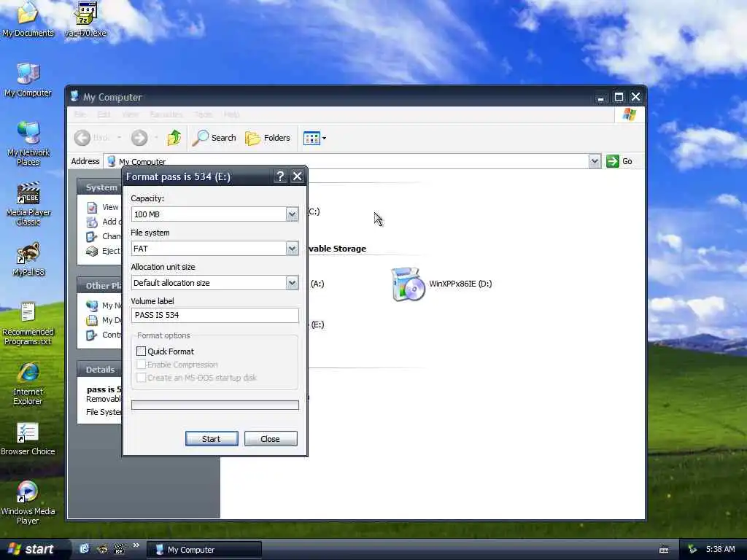Select My Network Places on desktop
This screenshot has height=560, width=747.
click(x=28, y=144)
